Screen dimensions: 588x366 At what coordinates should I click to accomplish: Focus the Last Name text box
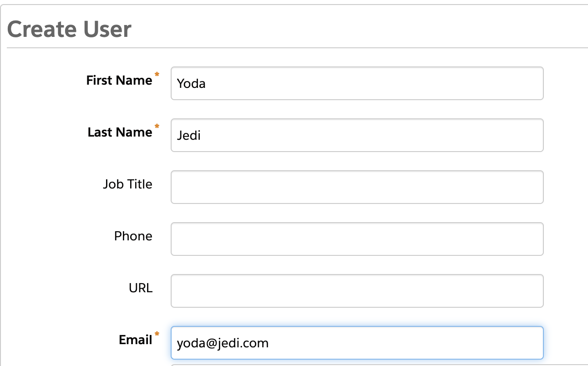pos(357,135)
